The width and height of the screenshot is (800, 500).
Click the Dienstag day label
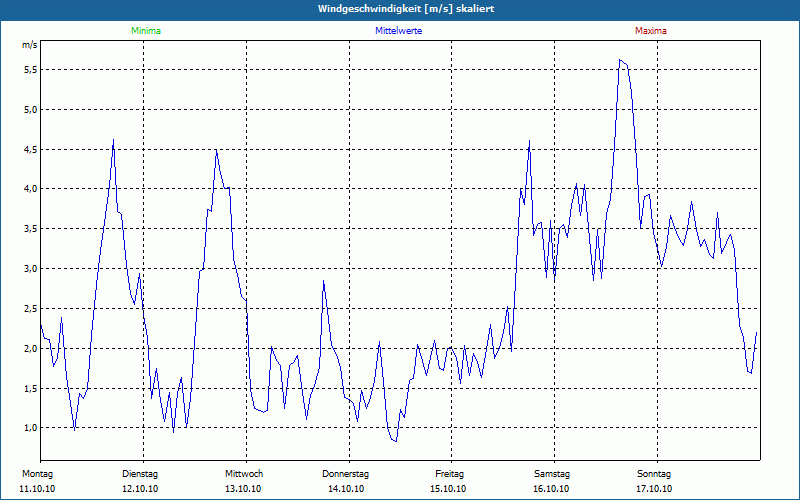(140, 474)
